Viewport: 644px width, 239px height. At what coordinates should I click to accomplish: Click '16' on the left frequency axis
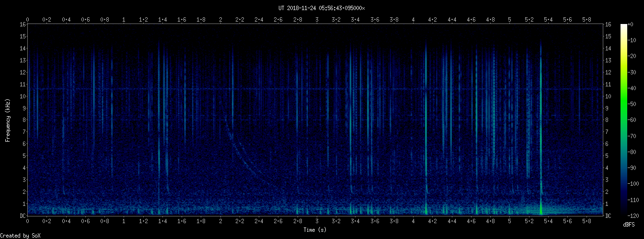coord(22,24)
